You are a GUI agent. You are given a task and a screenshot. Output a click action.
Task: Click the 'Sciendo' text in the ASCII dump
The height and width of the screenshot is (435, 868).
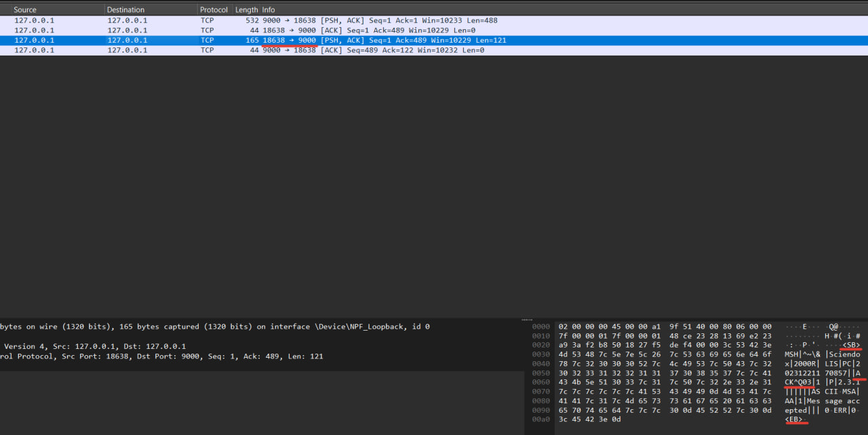(x=844, y=354)
